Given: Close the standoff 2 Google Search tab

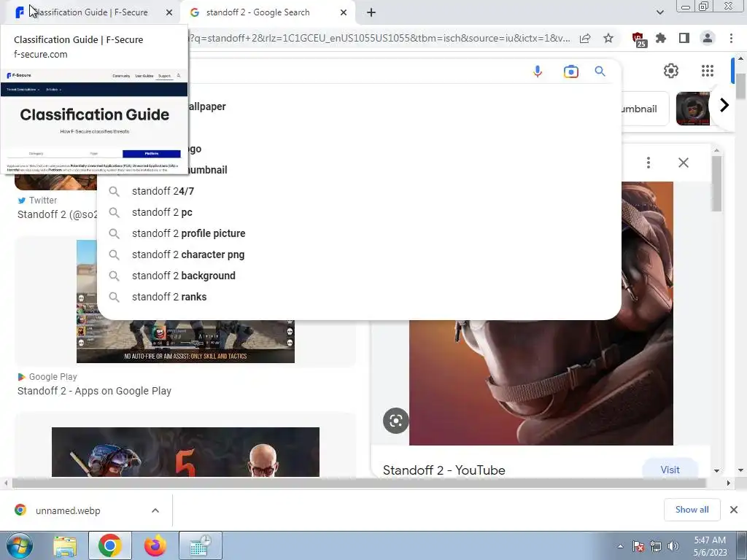Looking at the screenshot, I should (344, 12).
